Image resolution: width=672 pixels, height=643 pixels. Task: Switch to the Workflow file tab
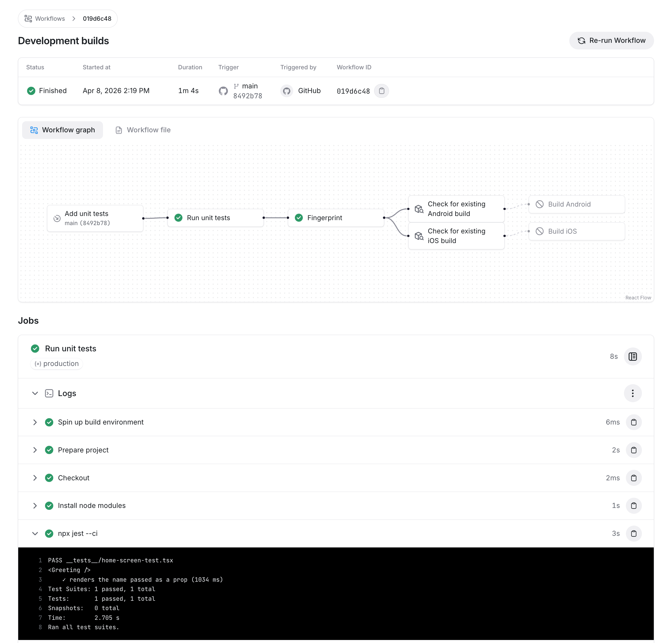[143, 130]
